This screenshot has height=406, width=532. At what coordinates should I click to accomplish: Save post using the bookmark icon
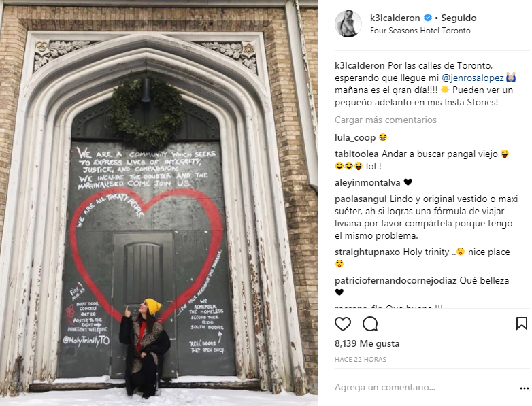522,324
